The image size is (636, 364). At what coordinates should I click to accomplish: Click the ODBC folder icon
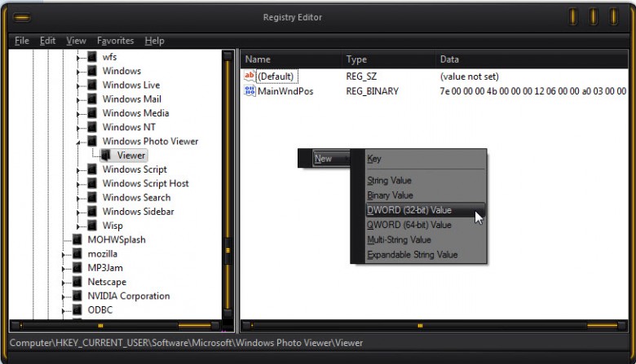(x=77, y=310)
